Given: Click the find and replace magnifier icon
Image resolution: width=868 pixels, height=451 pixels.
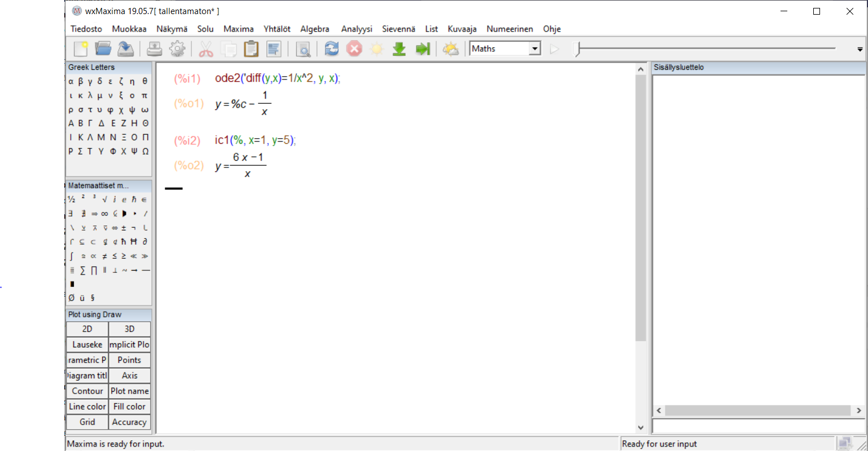Looking at the screenshot, I should pos(303,50).
